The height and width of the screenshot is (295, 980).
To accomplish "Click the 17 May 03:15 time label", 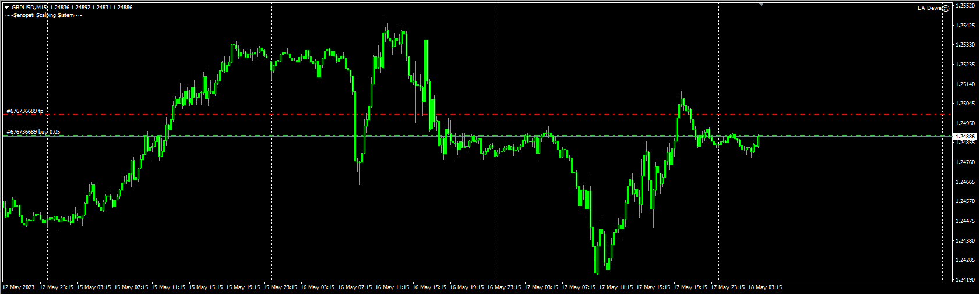I will coord(541,287).
